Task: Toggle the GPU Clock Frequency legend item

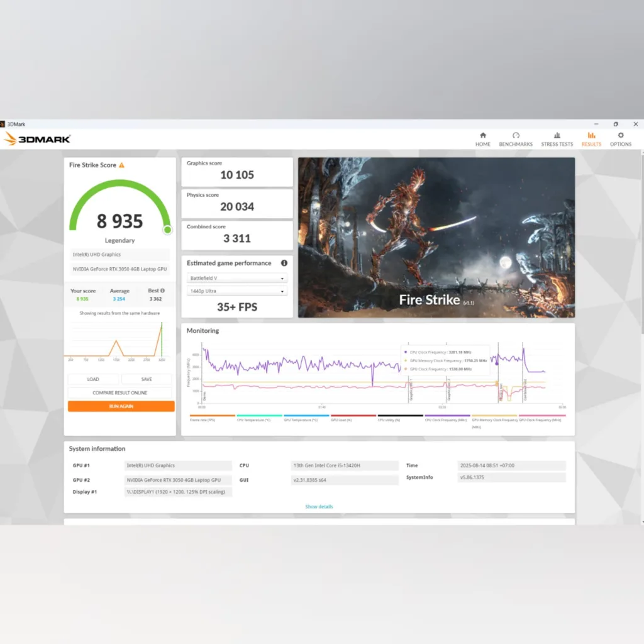Action: 541,418
